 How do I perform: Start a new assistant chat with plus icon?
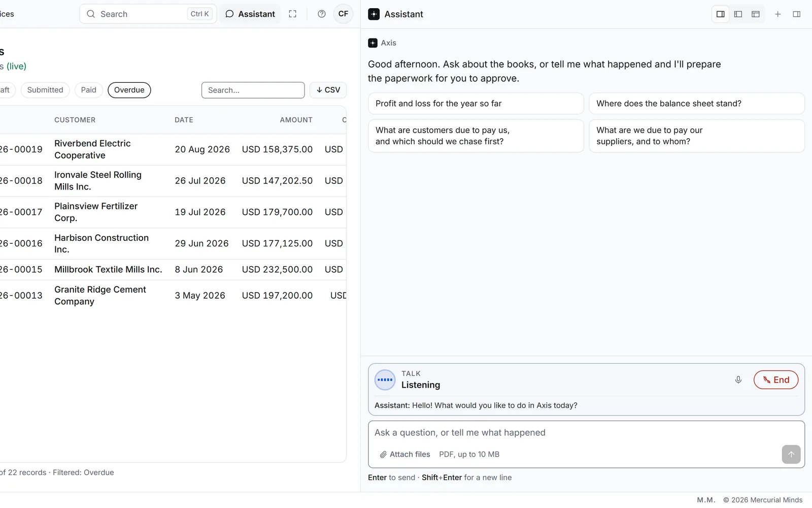(778, 14)
